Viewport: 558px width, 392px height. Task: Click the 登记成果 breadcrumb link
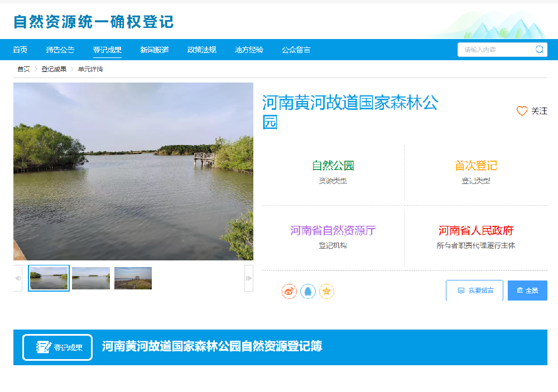[x=54, y=69]
